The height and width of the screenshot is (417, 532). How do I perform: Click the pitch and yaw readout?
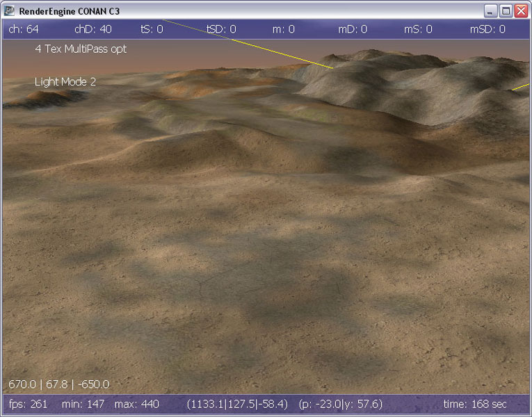click(x=340, y=404)
